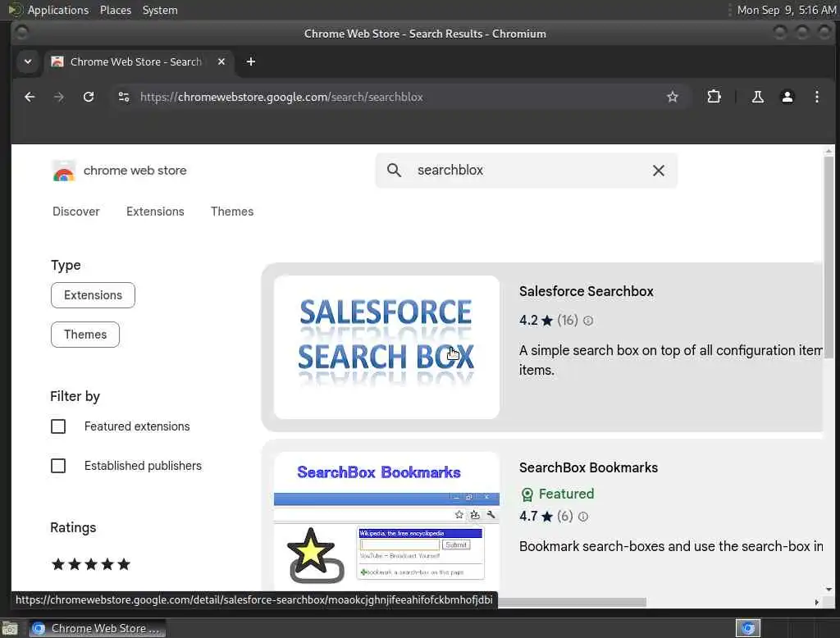Reload the Chrome Web Store page
This screenshot has width=840, height=638.
(89, 97)
